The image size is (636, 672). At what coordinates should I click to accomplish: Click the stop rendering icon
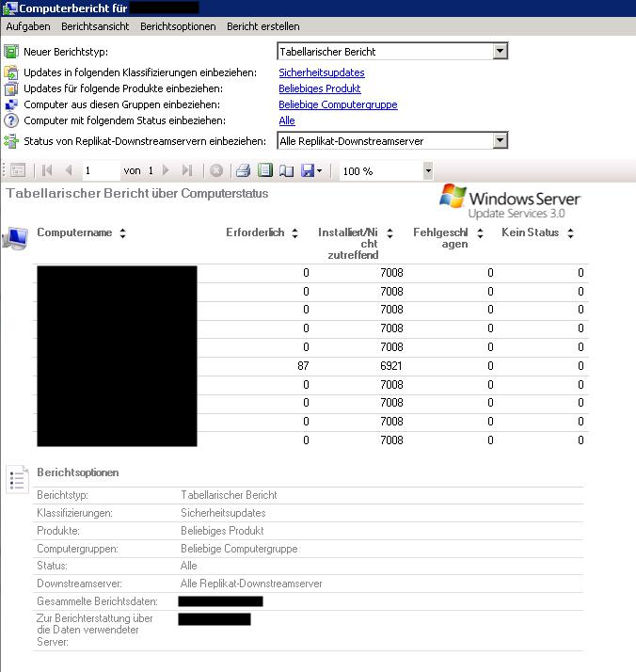216,170
